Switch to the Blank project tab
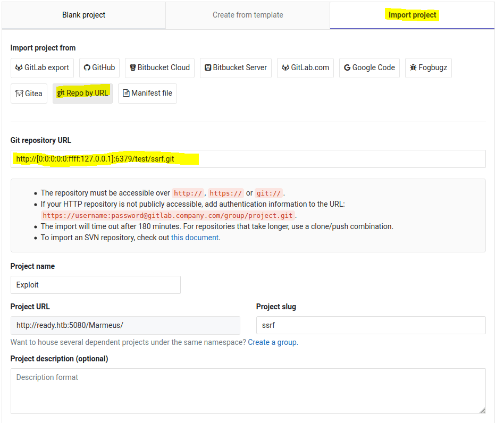Screen dimensions: 504x423 point(83,15)
